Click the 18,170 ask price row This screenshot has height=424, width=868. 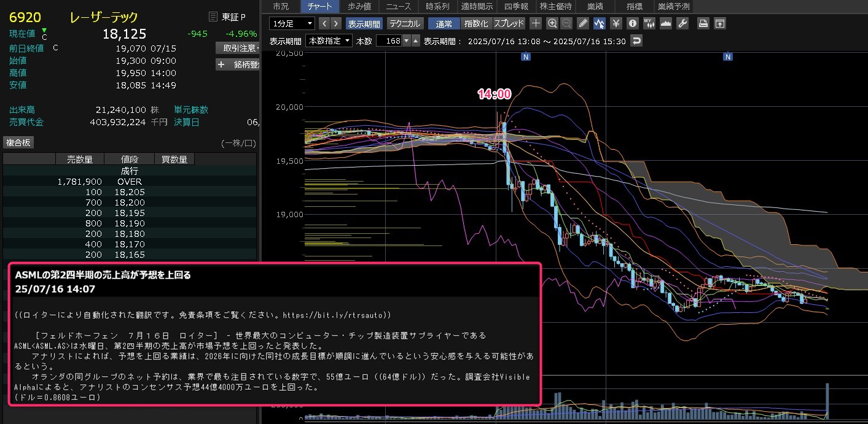click(130, 244)
